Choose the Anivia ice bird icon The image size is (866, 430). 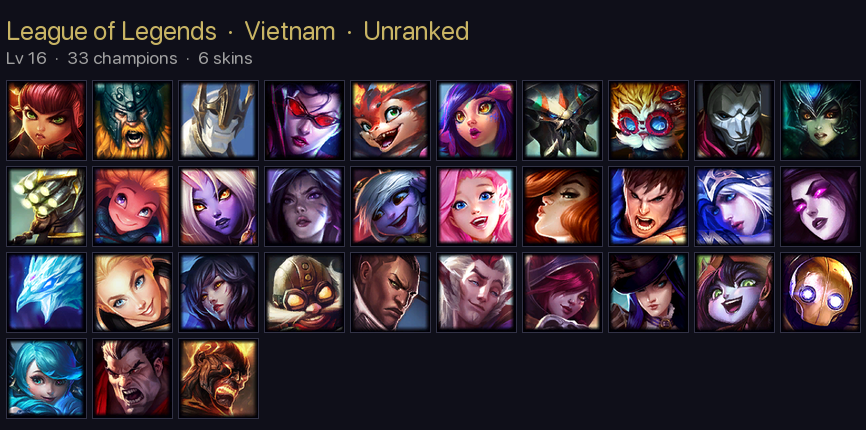pyautogui.click(x=46, y=293)
